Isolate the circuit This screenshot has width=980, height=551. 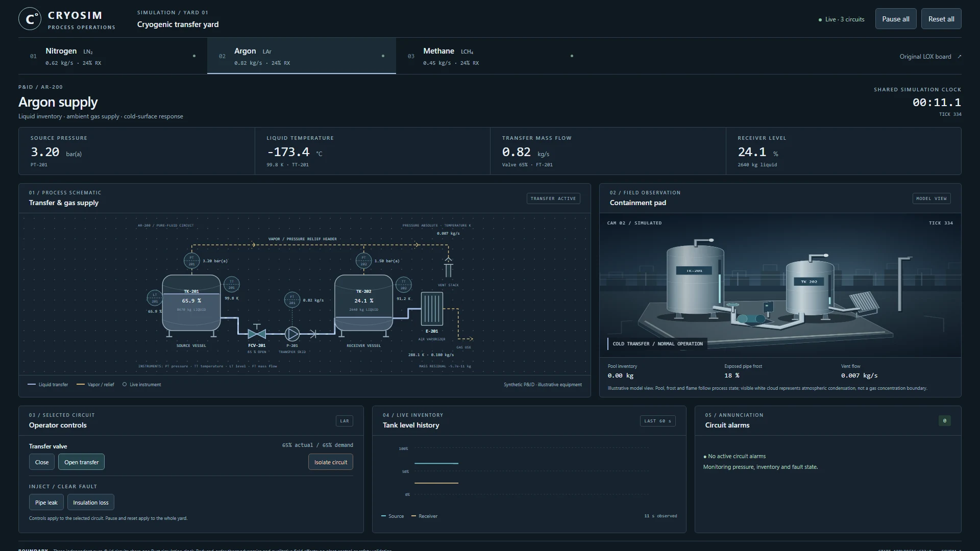coord(330,462)
